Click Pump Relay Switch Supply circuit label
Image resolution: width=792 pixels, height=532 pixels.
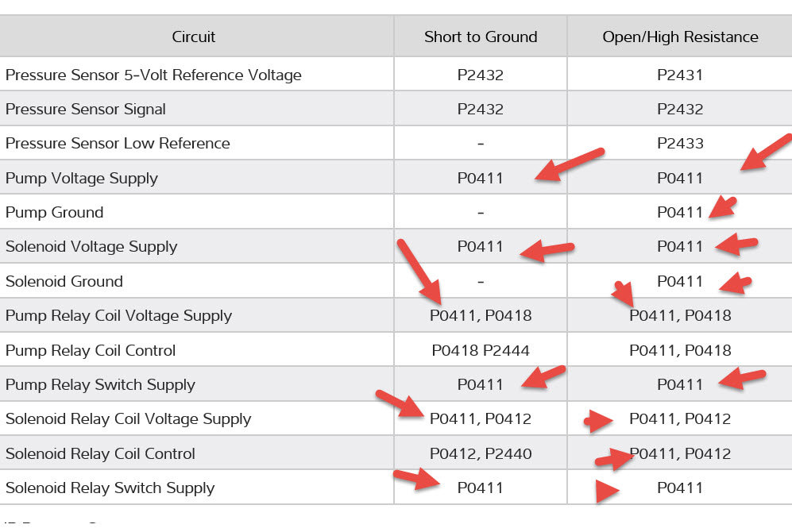[100, 385]
